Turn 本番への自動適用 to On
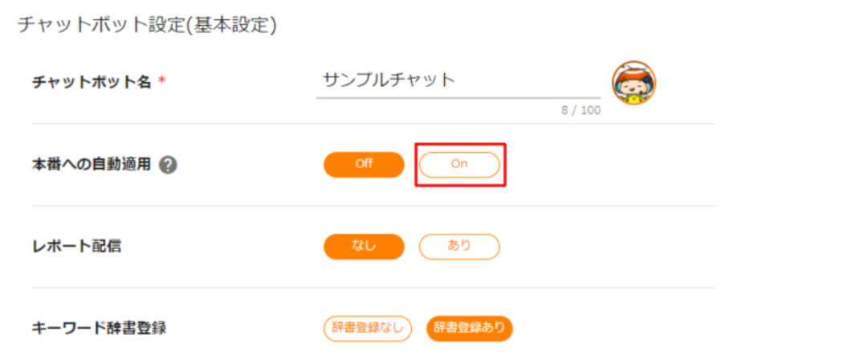 tap(459, 164)
